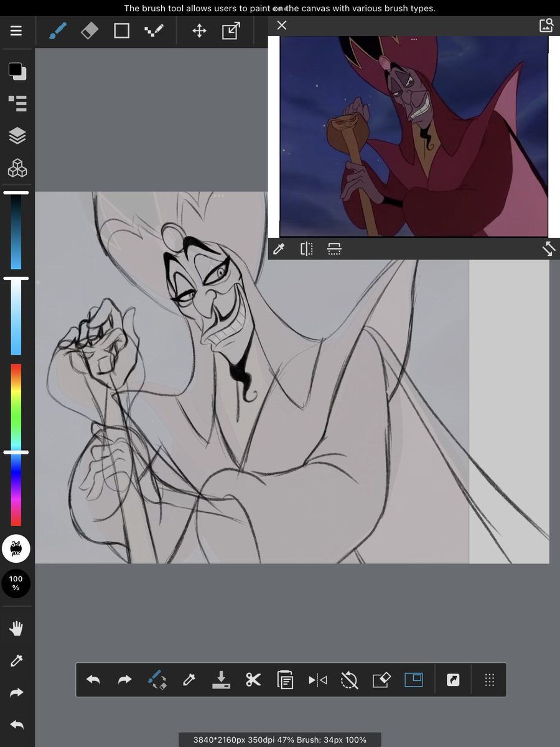
Task: Undo using bottom toolbar arrow
Action: [x=93, y=680]
